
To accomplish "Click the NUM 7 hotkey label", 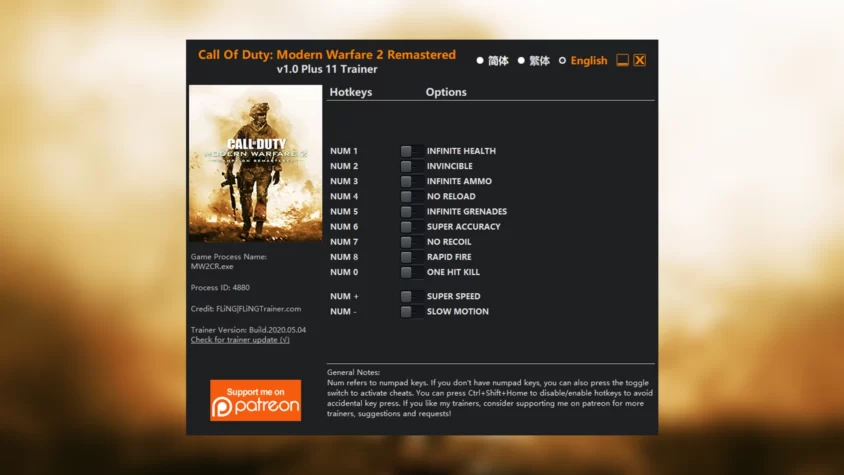I will tap(344, 242).
